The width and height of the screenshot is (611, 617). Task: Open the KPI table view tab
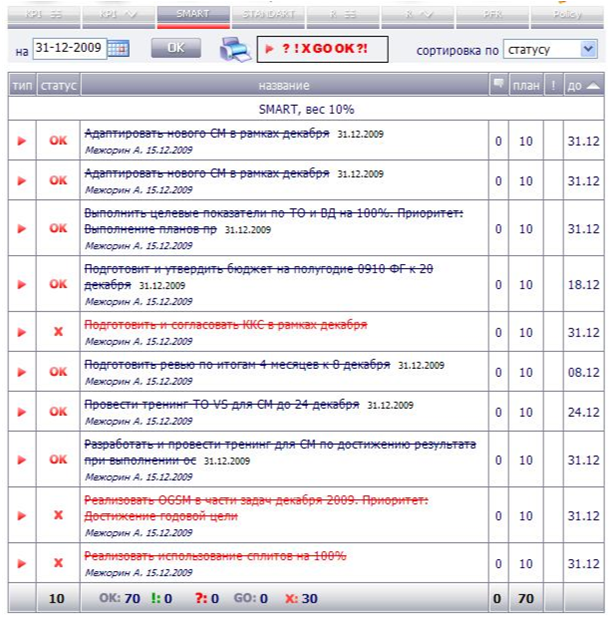coord(44,16)
